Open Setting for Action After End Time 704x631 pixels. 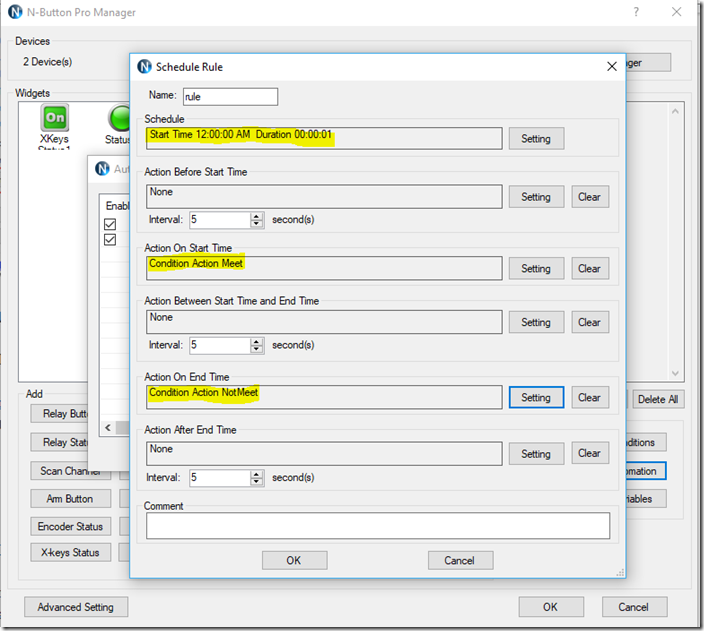(x=536, y=454)
